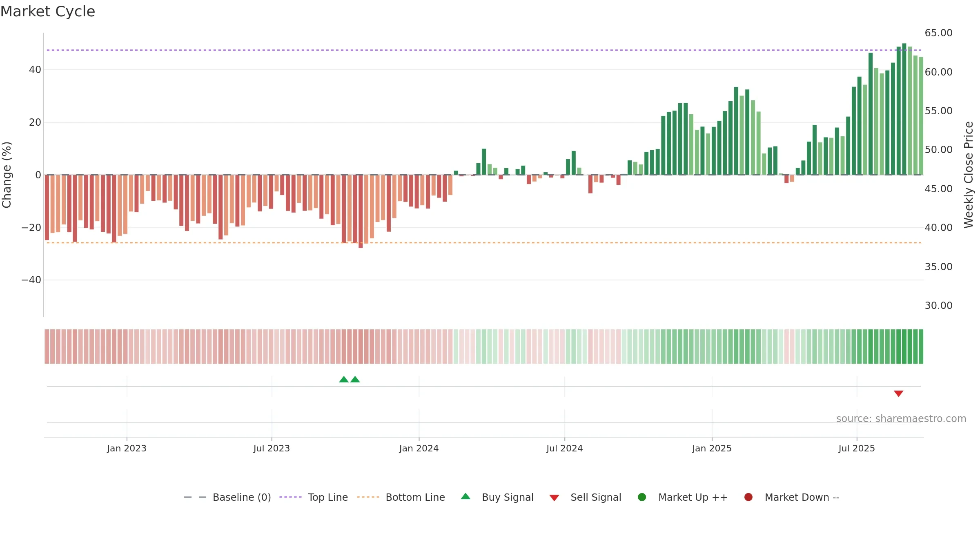Click the 20 tick on Change axis
This screenshot has width=980, height=551.
(x=35, y=122)
